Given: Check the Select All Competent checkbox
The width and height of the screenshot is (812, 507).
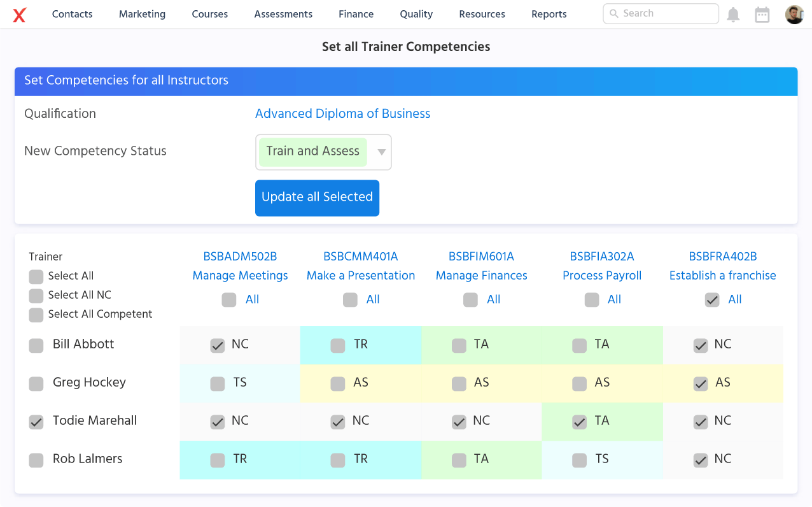Looking at the screenshot, I should point(36,313).
